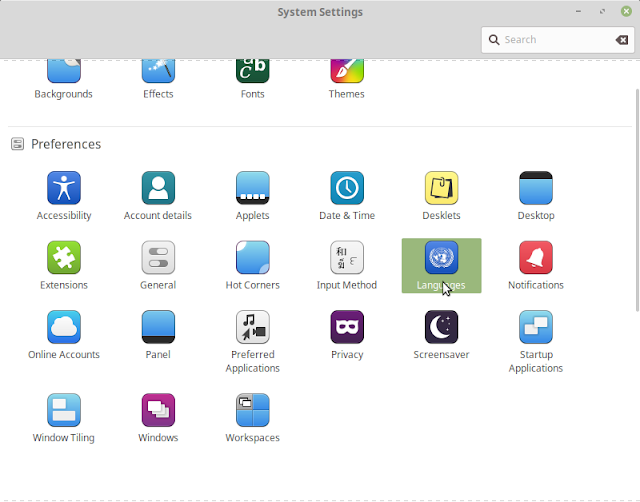Open General settings icon
The height and width of the screenshot is (502, 640).
158,258
